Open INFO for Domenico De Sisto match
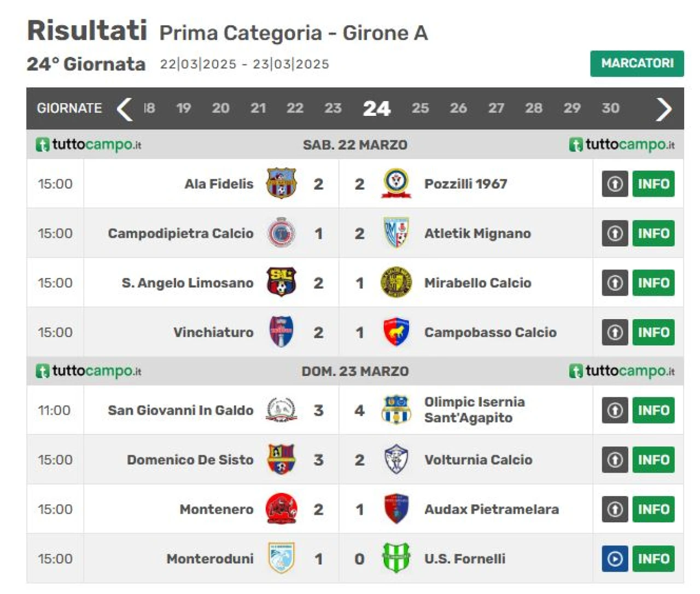The width and height of the screenshot is (700, 594). tap(654, 460)
